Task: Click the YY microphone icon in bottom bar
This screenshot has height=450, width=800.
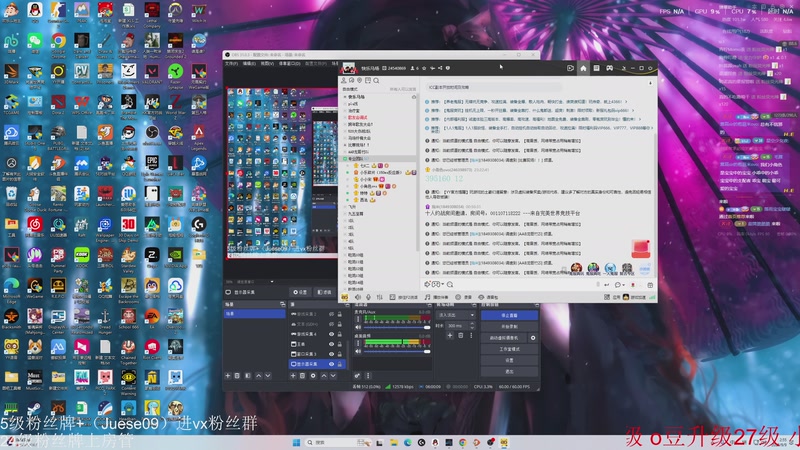Action: pyautogui.click(x=368, y=296)
